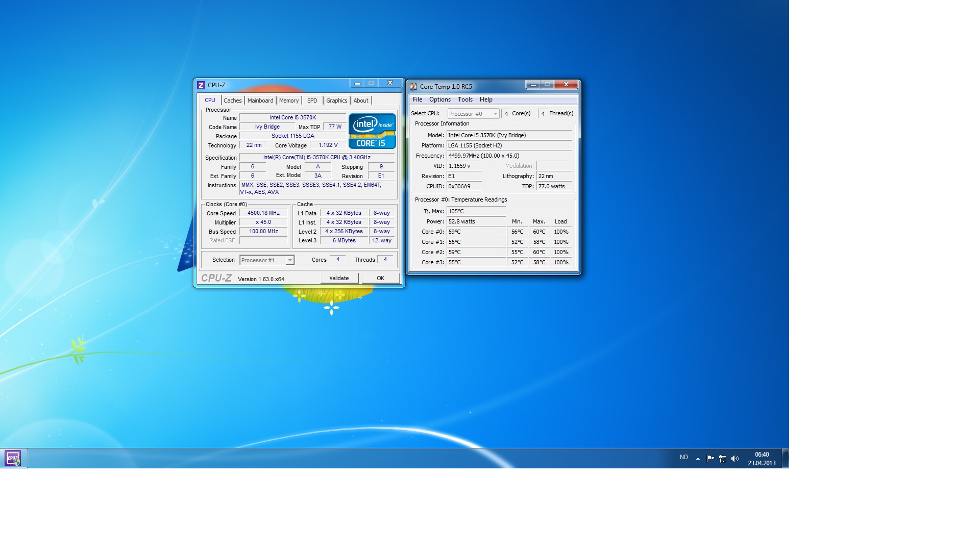This screenshot has height=551, width=980.
Task: Click the Power 52.8 watts field
Action: (x=476, y=222)
